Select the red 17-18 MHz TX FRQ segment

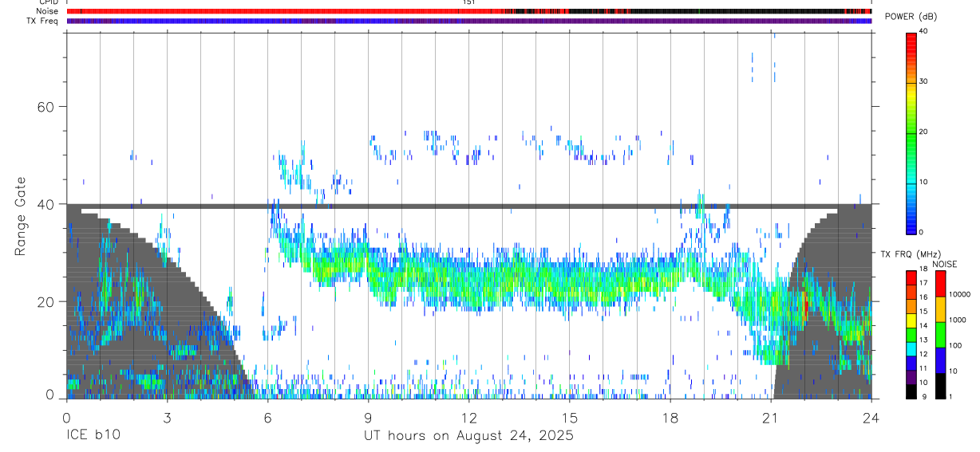pyautogui.click(x=911, y=277)
